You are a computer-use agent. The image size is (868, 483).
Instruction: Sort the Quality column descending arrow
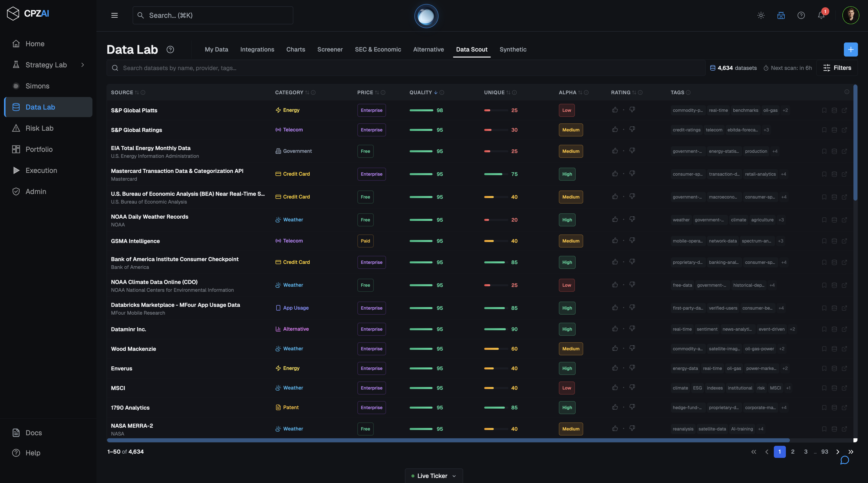pos(435,92)
